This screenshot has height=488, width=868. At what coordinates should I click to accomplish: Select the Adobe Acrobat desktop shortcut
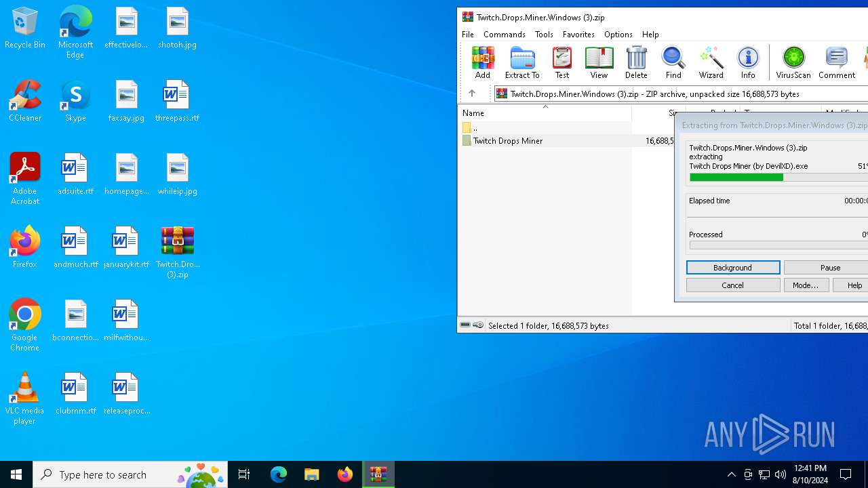(25, 178)
